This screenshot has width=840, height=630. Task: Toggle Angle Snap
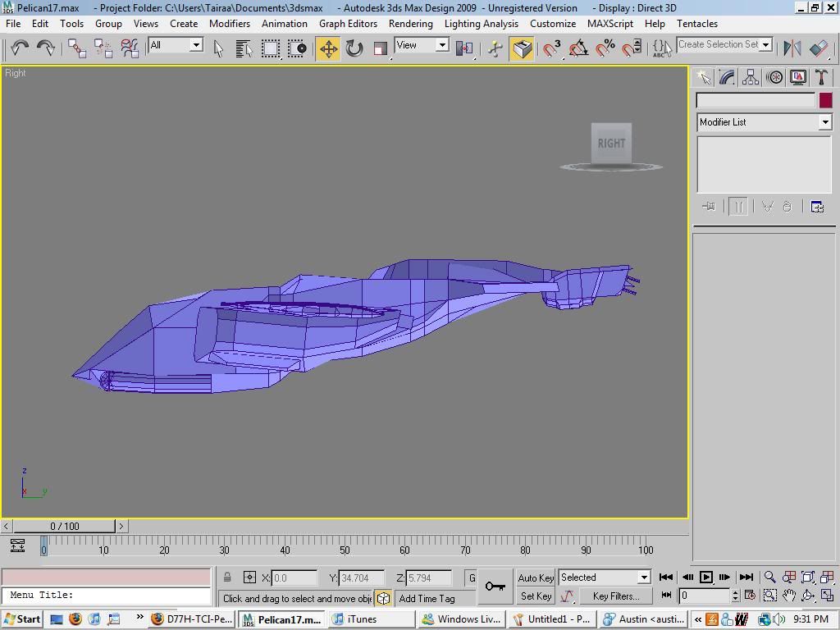coord(578,48)
